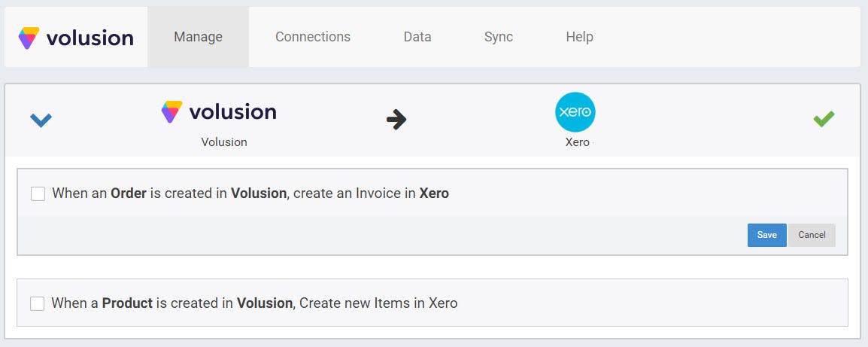Open the Manage tab

pos(198,37)
